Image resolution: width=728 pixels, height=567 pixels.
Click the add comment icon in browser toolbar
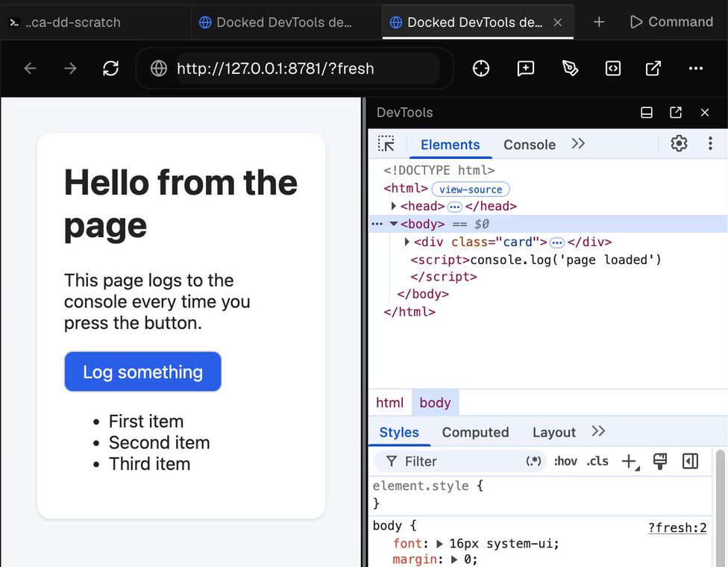click(x=526, y=68)
